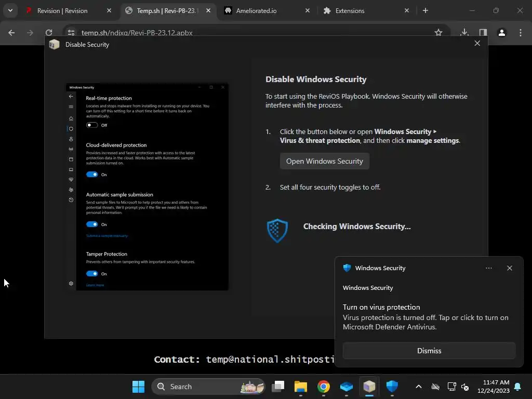This screenshot has height=399, width=532.
Task: Show hidden system tray icons
Action: point(419,387)
